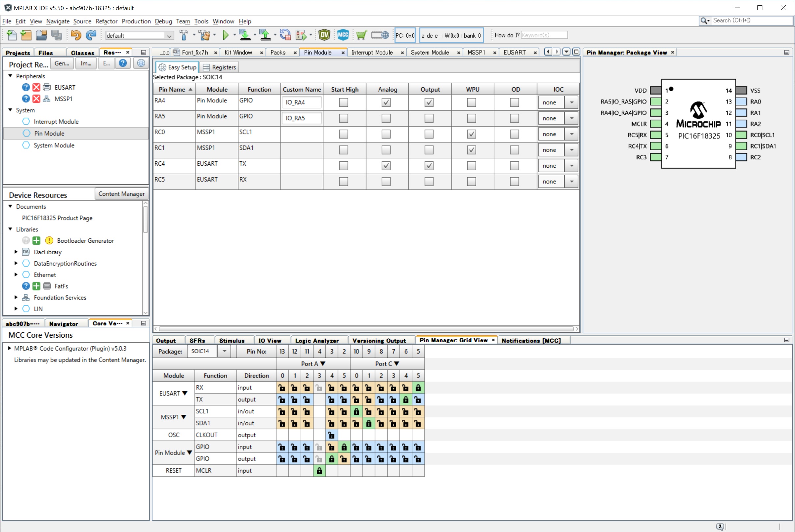Click the Content Manager button
This screenshot has width=795, height=532.
[x=122, y=194]
